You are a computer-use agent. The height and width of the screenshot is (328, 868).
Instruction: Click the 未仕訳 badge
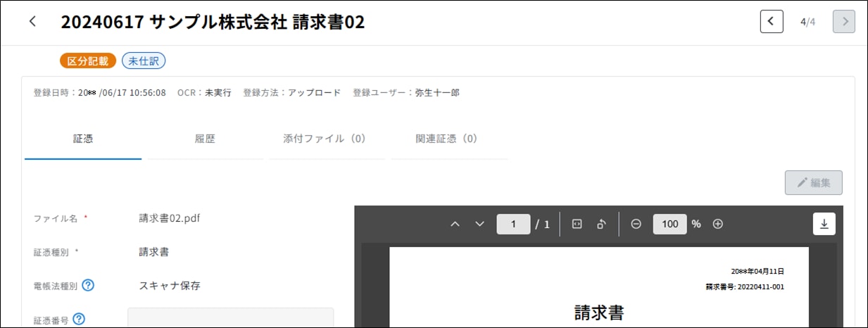pyautogui.click(x=144, y=61)
